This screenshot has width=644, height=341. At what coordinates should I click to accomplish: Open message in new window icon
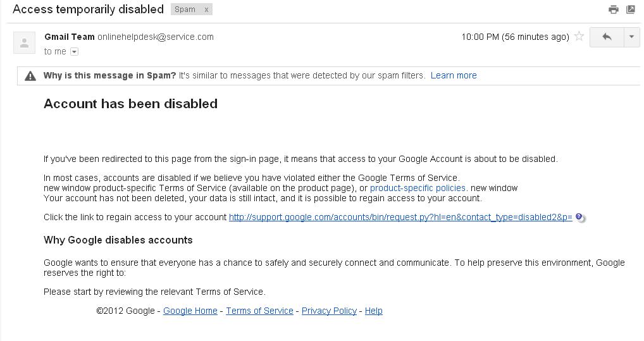point(631,9)
